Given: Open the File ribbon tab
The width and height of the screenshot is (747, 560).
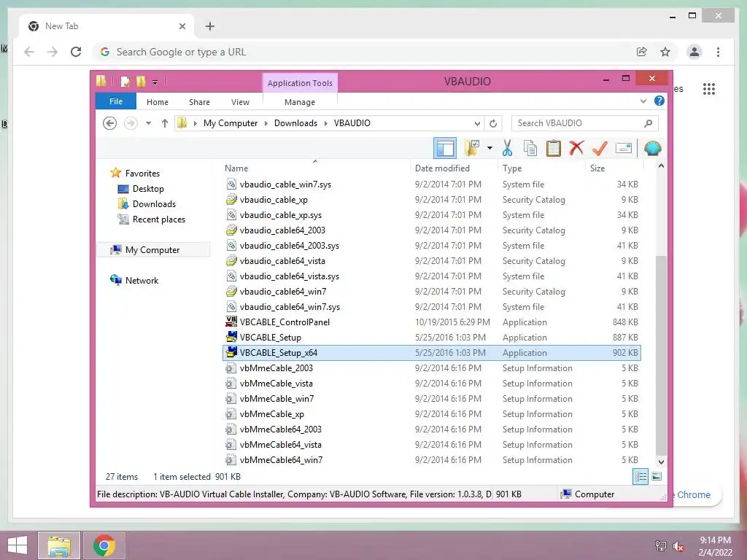Looking at the screenshot, I should 116,101.
